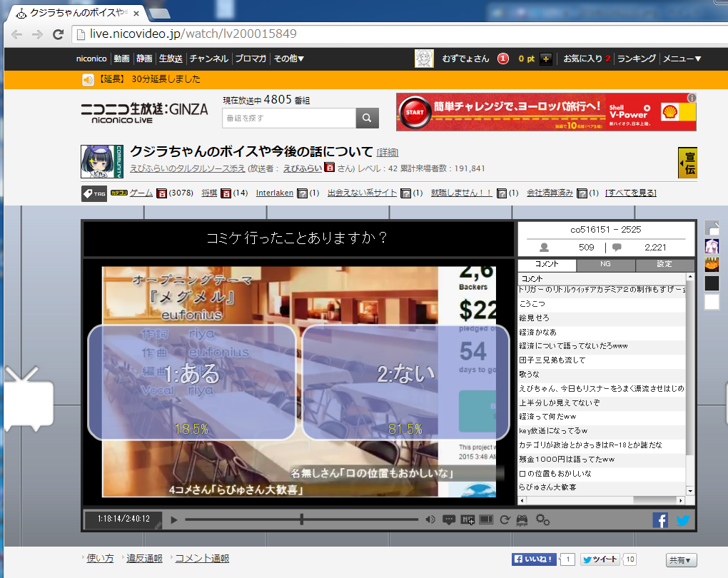Image resolution: width=728 pixels, height=578 pixels.
Task: Click the browser back arrow
Action: [x=16, y=34]
